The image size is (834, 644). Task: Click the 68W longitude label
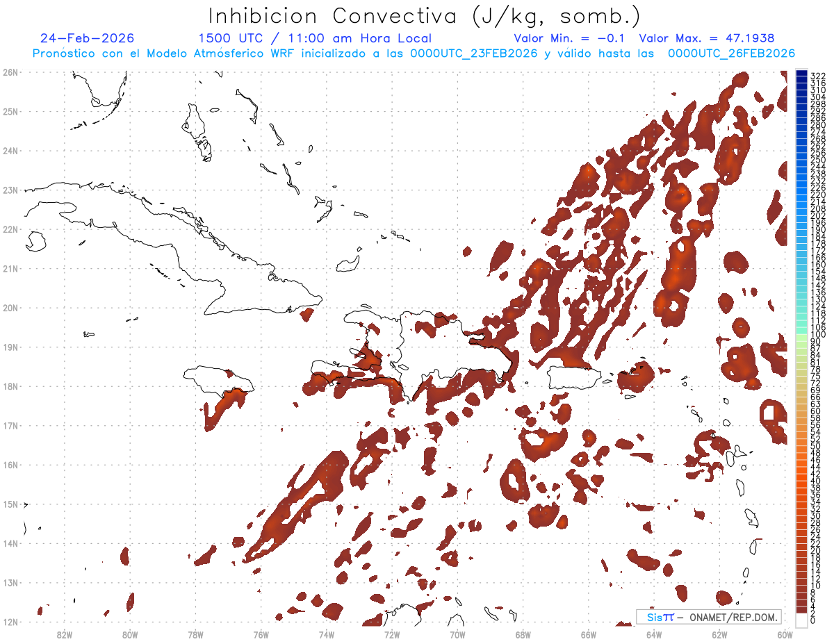pos(523,634)
